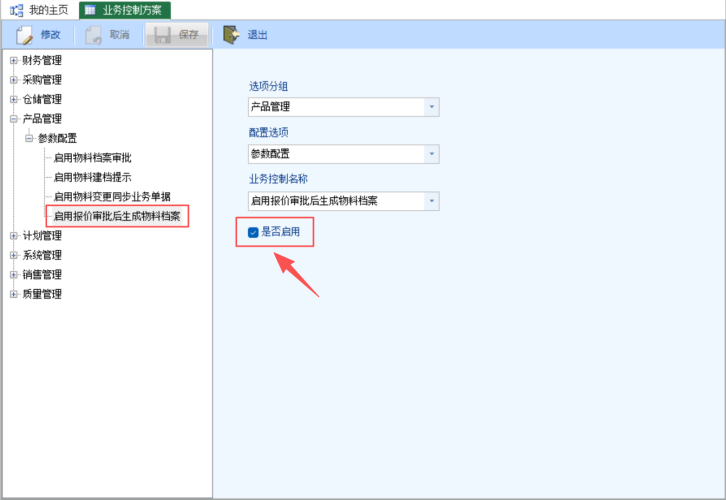Switch to the 我的主页 tab
This screenshot has height=500, width=726.
point(48,9)
